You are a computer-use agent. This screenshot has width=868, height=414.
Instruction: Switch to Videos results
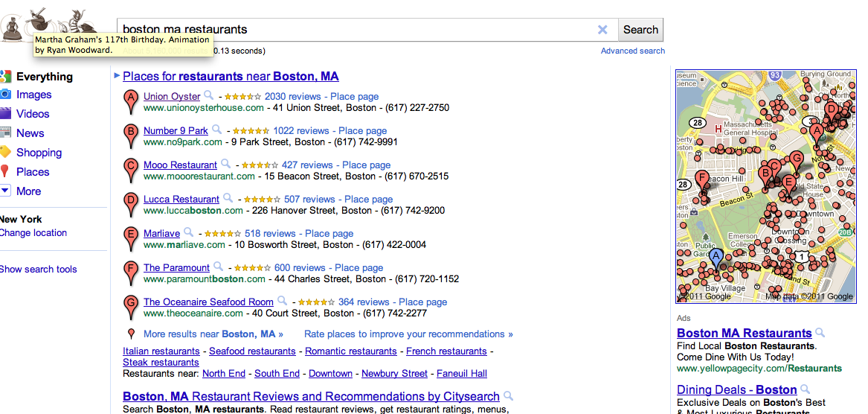pos(33,114)
